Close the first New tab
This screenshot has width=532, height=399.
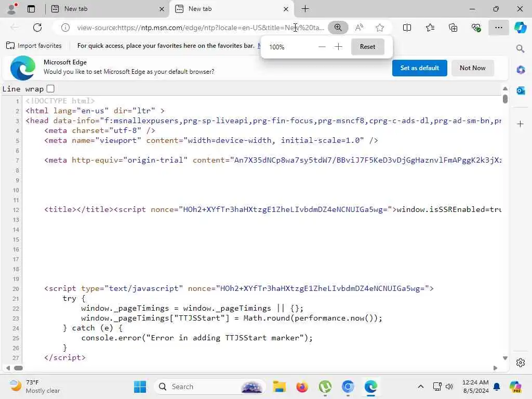click(x=162, y=9)
